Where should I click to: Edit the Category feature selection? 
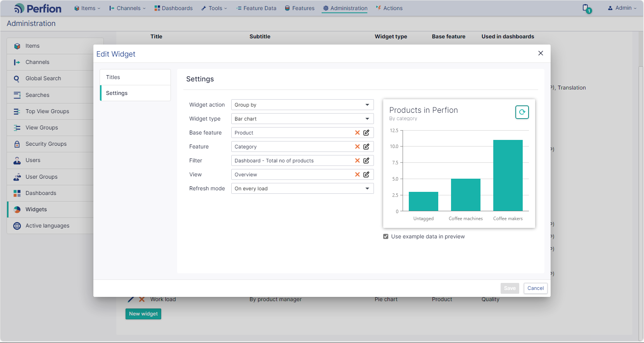point(366,147)
